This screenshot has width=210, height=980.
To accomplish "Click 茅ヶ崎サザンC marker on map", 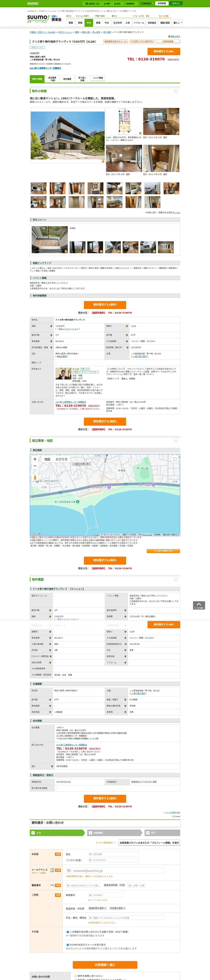I will coord(109,487).
